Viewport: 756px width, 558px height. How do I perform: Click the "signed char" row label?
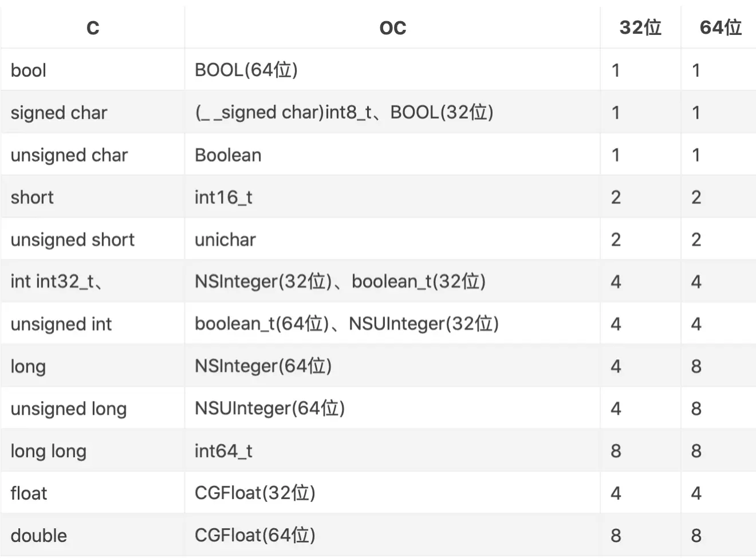coord(59,112)
